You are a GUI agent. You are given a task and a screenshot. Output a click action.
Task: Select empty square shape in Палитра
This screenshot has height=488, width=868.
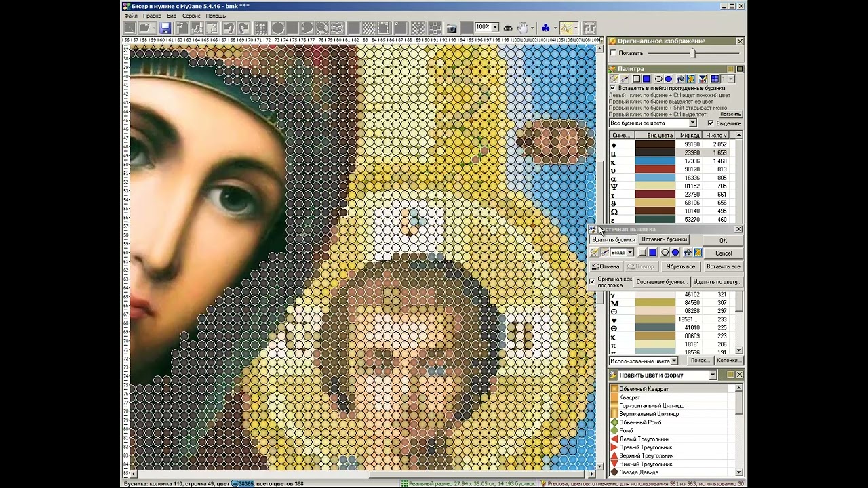tap(637, 79)
